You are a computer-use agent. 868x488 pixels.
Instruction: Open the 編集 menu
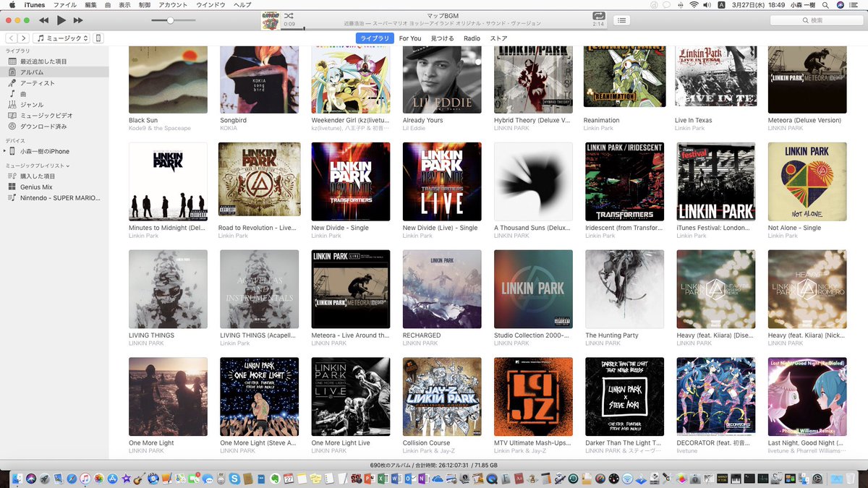click(x=90, y=5)
